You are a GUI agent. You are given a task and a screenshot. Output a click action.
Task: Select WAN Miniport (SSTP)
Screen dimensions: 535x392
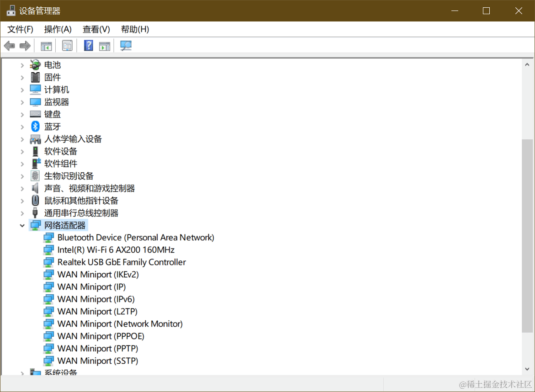point(98,360)
